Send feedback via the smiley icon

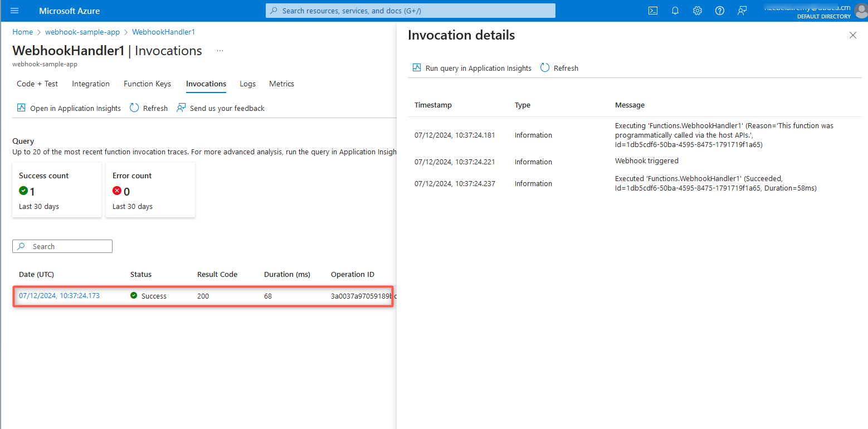click(x=742, y=11)
